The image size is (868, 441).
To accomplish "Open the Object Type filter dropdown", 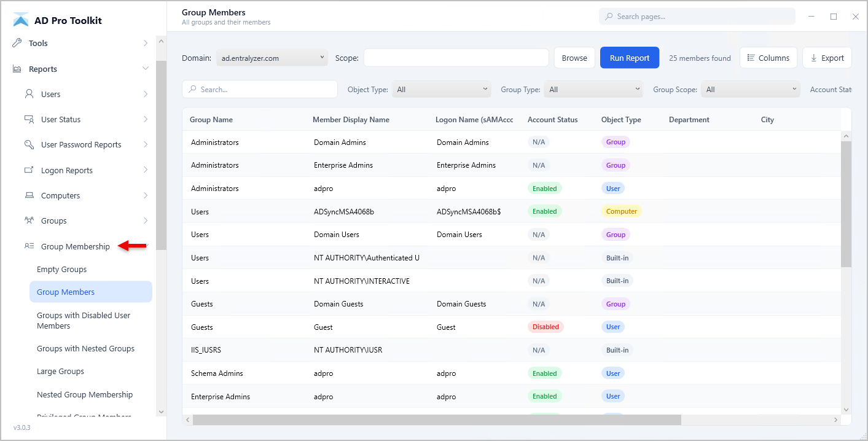I will [x=441, y=90].
